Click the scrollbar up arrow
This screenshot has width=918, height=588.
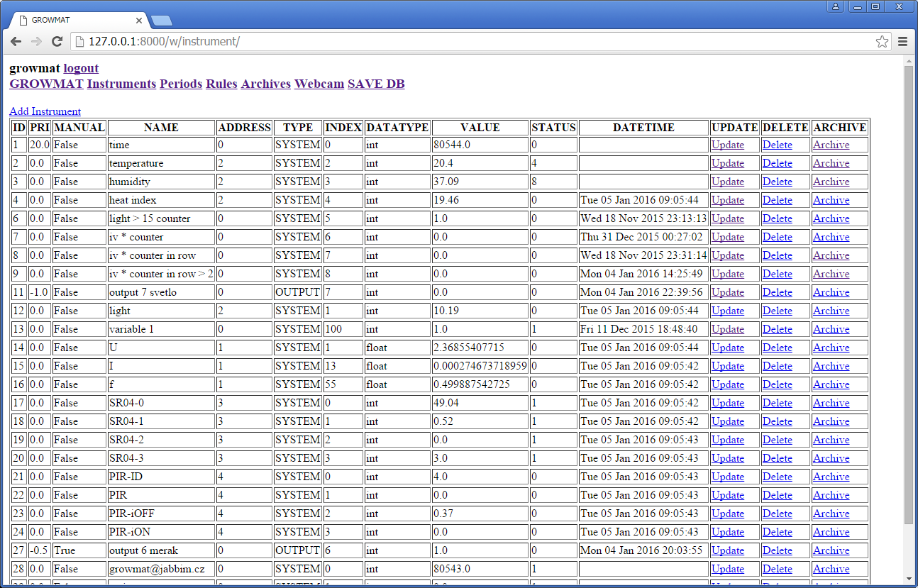pos(909,60)
